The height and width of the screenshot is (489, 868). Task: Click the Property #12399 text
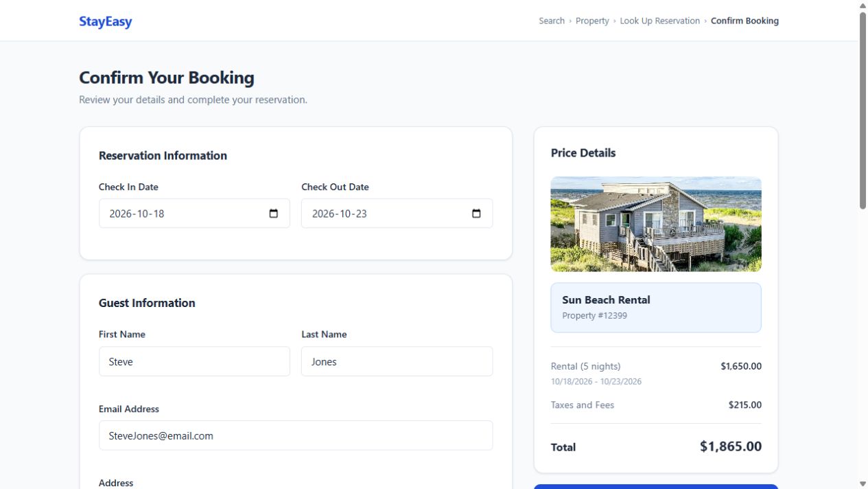point(594,316)
